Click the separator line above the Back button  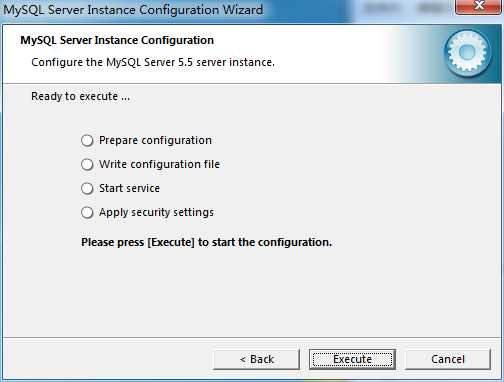251,338
